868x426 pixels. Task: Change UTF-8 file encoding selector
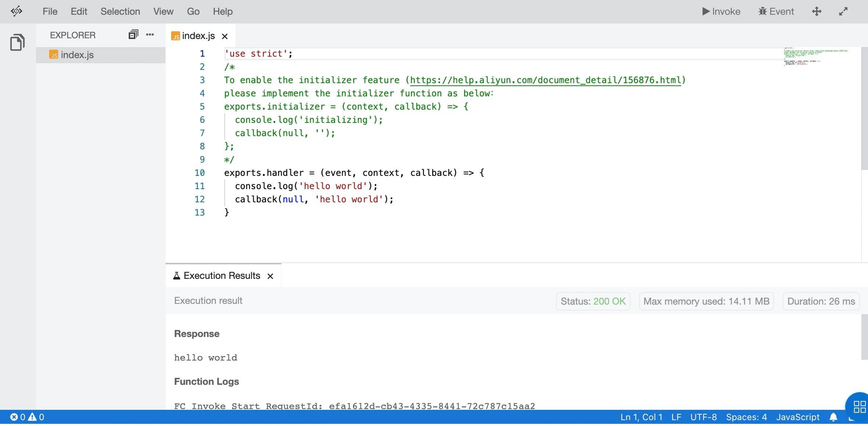tap(703, 417)
